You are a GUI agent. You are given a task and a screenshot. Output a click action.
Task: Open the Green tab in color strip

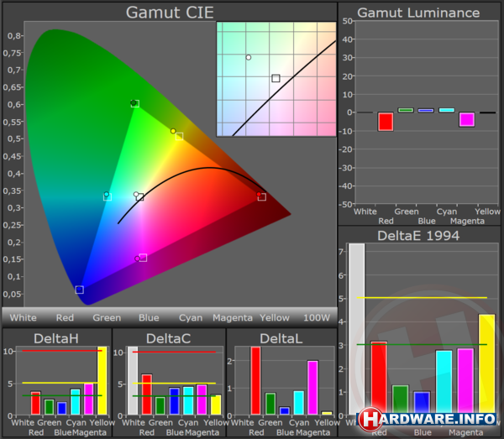(x=107, y=318)
